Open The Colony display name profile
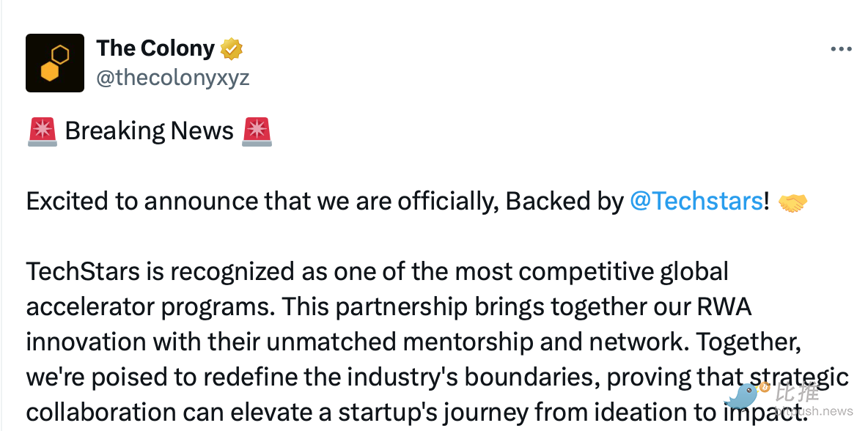The height and width of the screenshot is (431, 868). (x=155, y=48)
